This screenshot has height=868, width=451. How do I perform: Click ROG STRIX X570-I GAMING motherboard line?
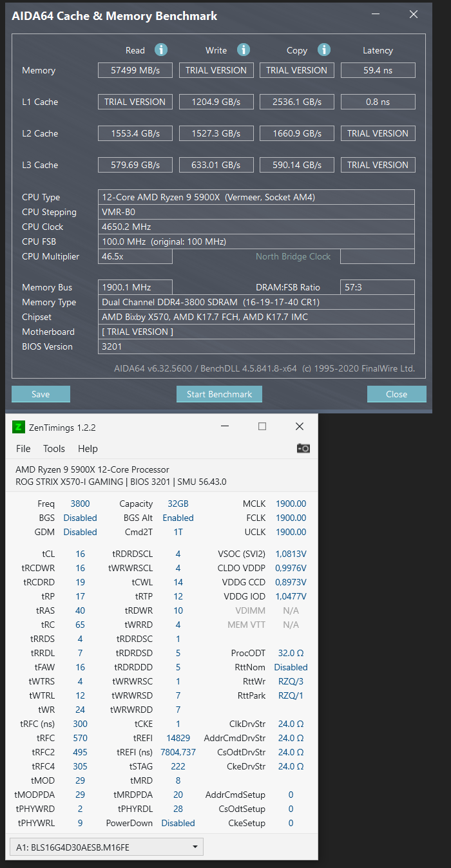(x=120, y=482)
